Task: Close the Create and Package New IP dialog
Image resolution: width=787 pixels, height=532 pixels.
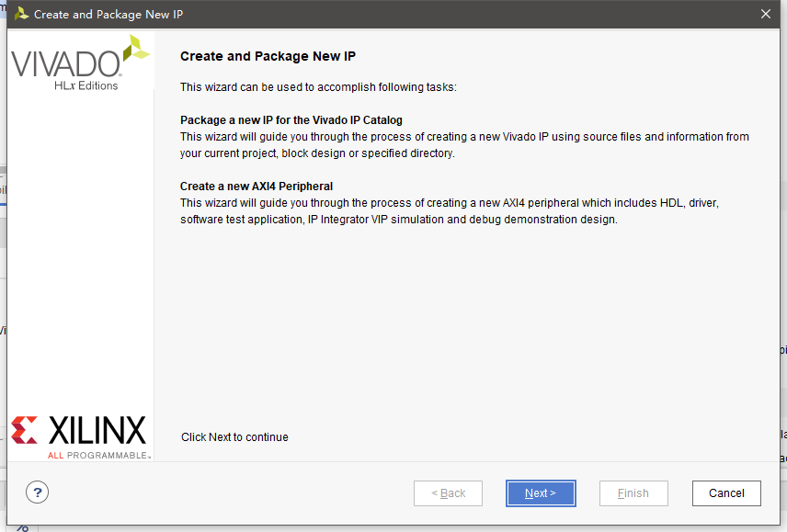Action: 766,14
